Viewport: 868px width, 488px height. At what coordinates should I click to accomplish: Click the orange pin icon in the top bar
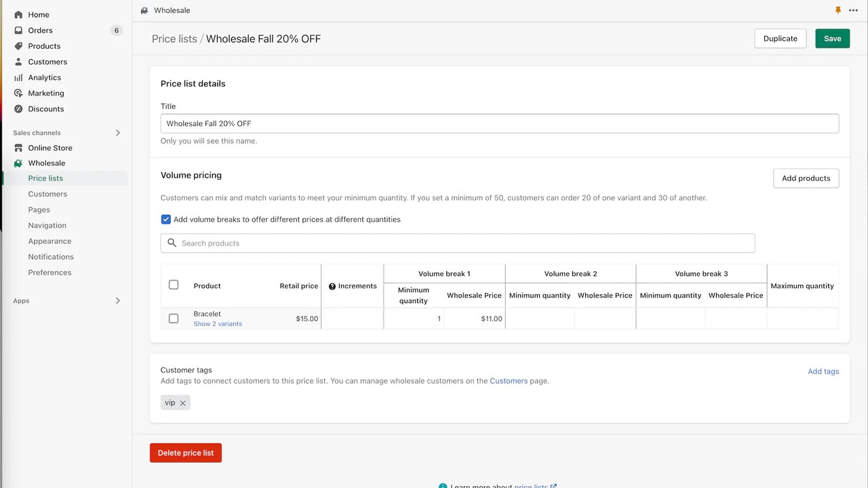838,10
